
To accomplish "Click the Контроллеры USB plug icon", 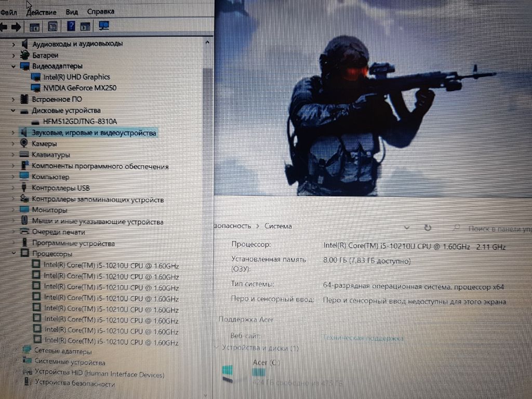I will coord(24,187).
